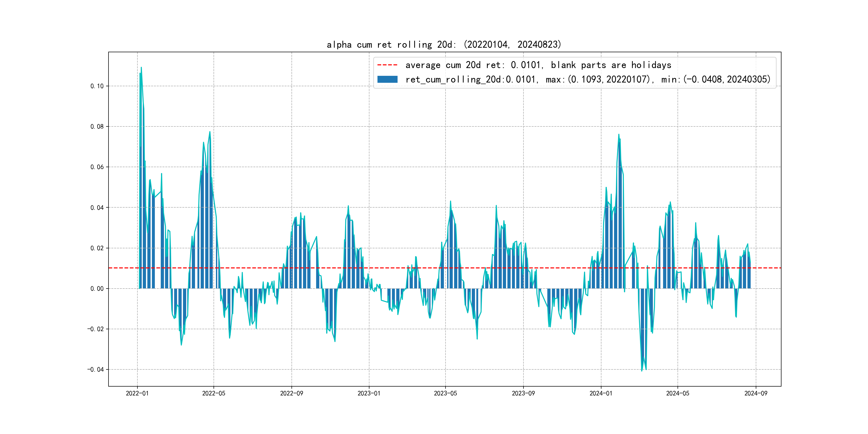Click the average cum 20d ret legend label
This screenshot has height=434, width=868.
pyautogui.click(x=538, y=65)
